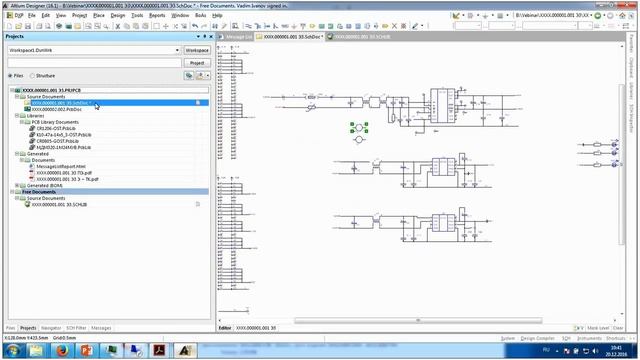Expand the Generated (BOM) folder

coord(17,186)
